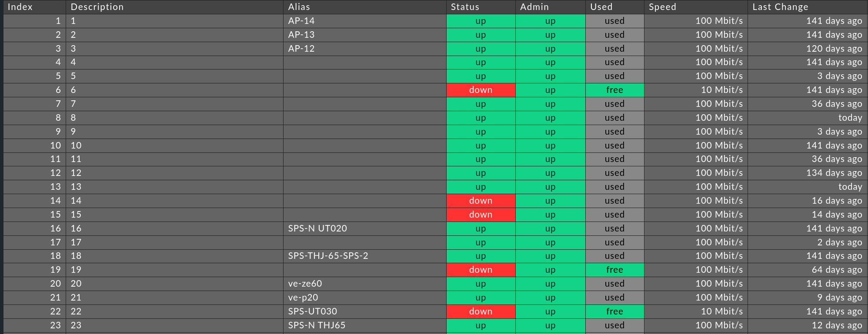Screen dimensions: 868x334
Task: Click the SPS-UT030 alias cell
Action: click(312, 311)
